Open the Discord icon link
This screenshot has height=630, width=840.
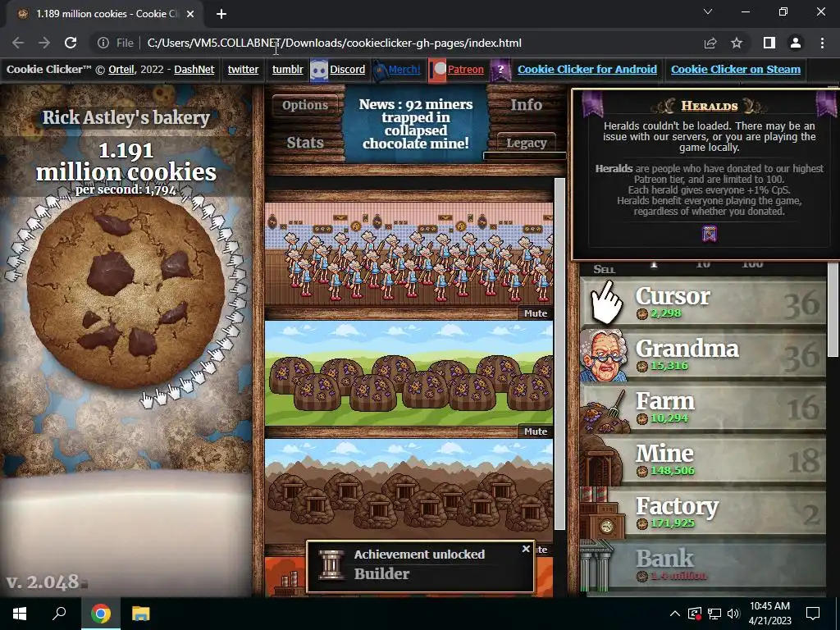click(x=319, y=71)
